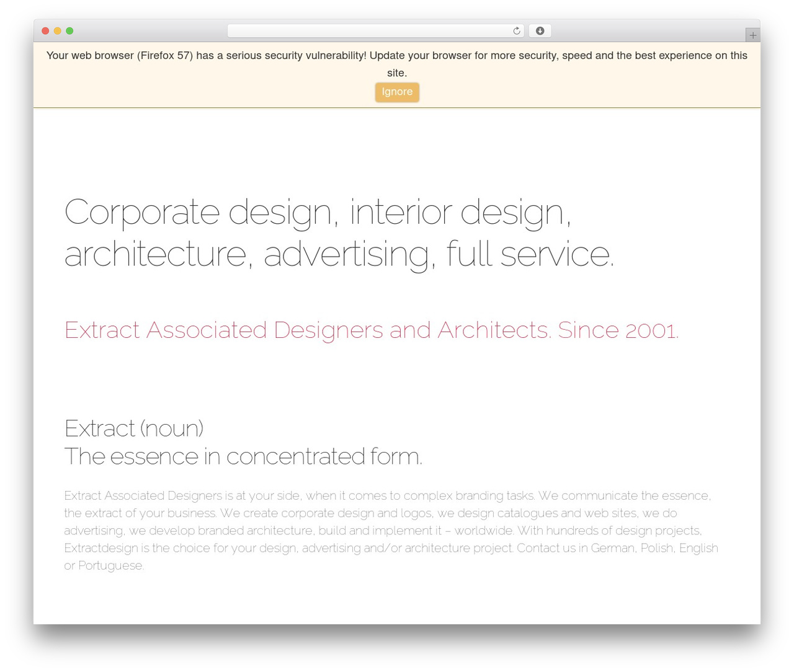Maximize the window with the green button
This screenshot has width=794, height=672.
point(69,31)
